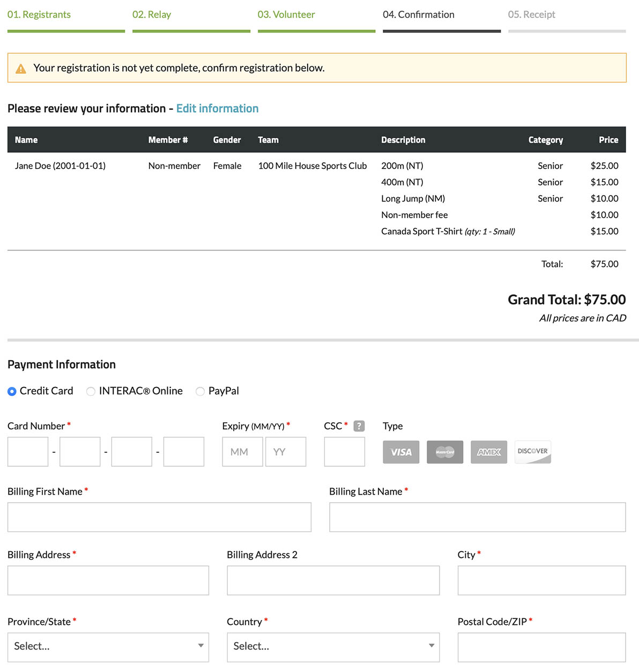Select the Credit Card payment option
The width and height of the screenshot is (639, 672).
(x=12, y=392)
